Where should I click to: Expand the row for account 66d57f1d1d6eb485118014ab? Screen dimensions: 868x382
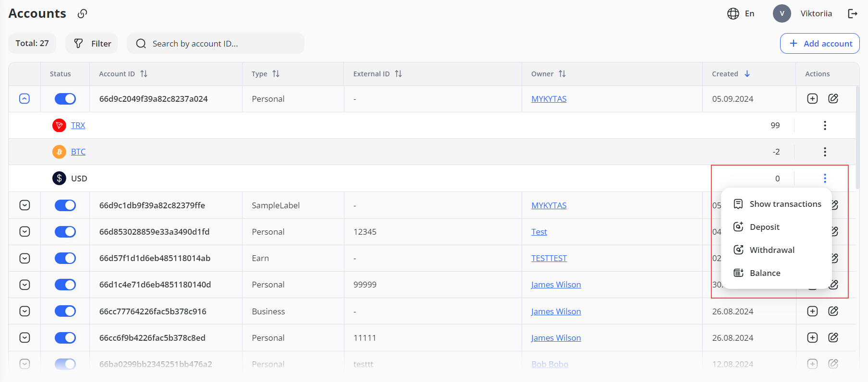point(24,258)
